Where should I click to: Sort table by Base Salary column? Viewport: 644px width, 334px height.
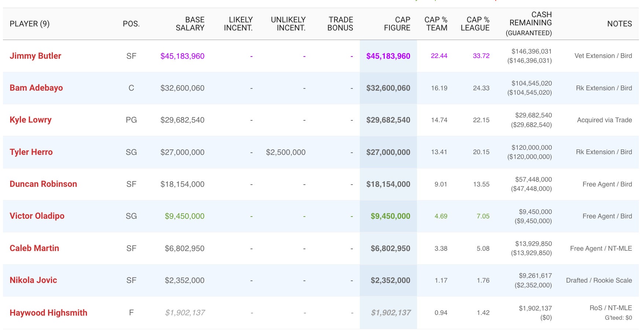point(190,24)
